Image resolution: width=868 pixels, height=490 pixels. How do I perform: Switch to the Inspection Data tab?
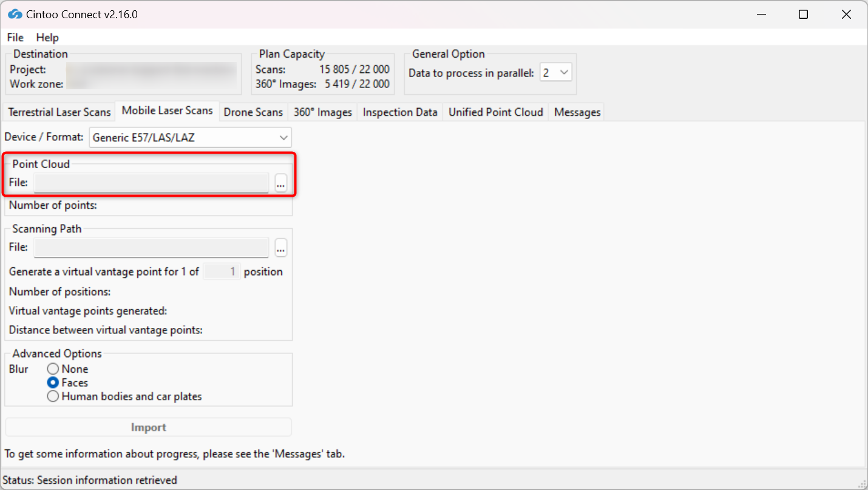coord(400,112)
